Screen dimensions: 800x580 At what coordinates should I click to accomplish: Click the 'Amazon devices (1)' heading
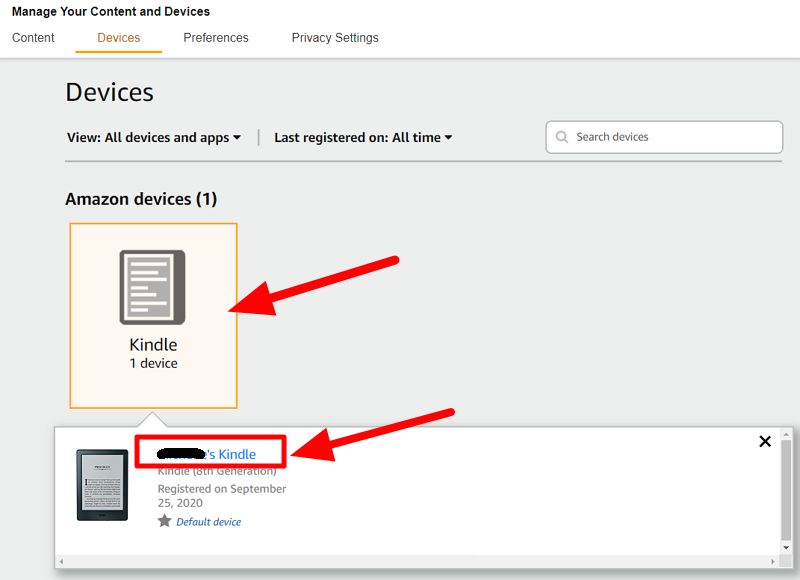pyautogui.click(x=141, y=199)
